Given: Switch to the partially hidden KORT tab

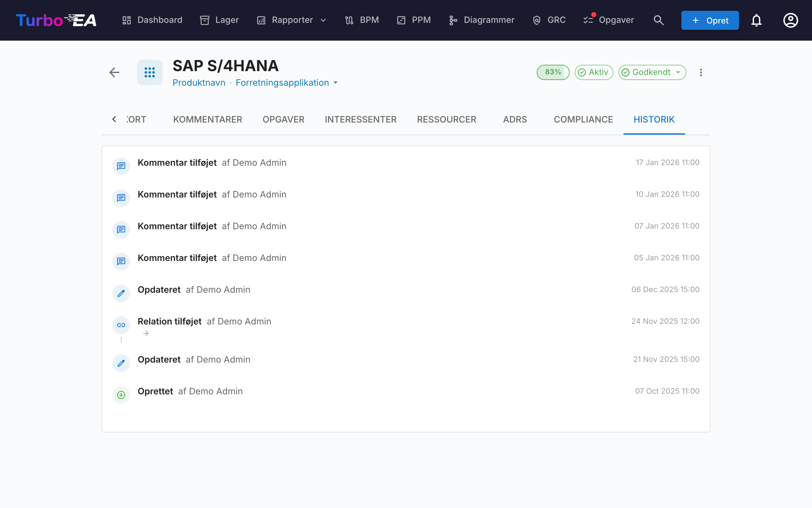Looking at the screenshot, I should [136, 119].
